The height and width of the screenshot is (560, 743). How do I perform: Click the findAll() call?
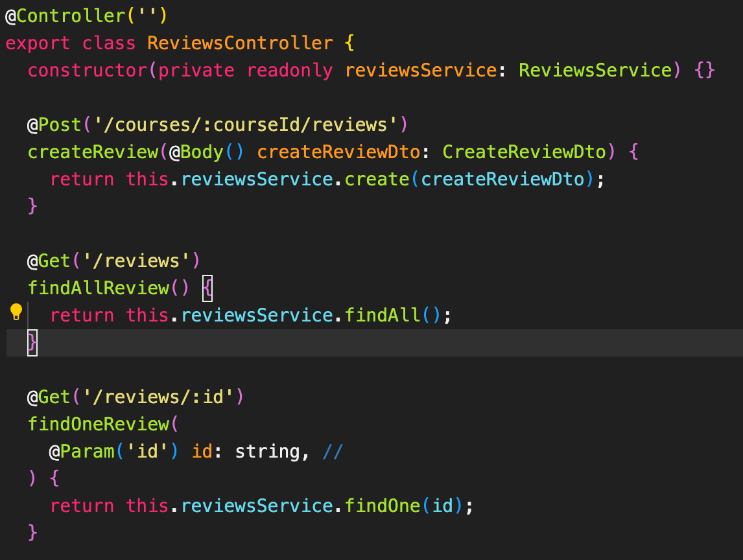[392, 315]
